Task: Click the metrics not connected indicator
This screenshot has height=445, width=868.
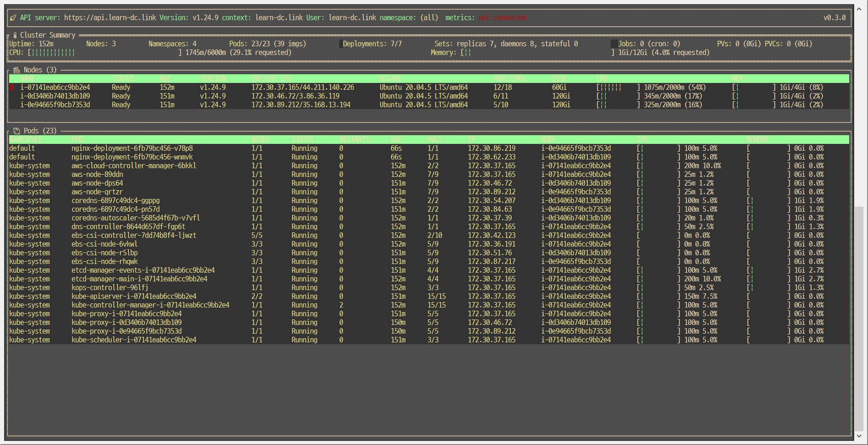Action: click(502, 17)
